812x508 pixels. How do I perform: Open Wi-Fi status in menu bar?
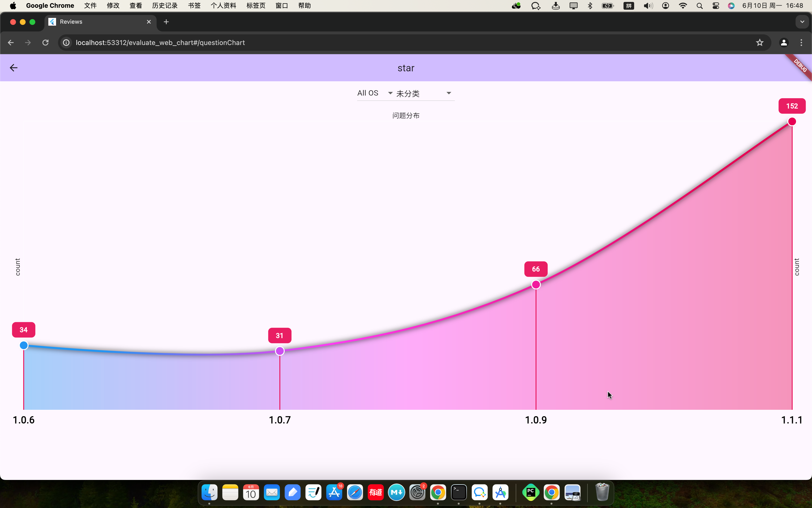[682, 6]
